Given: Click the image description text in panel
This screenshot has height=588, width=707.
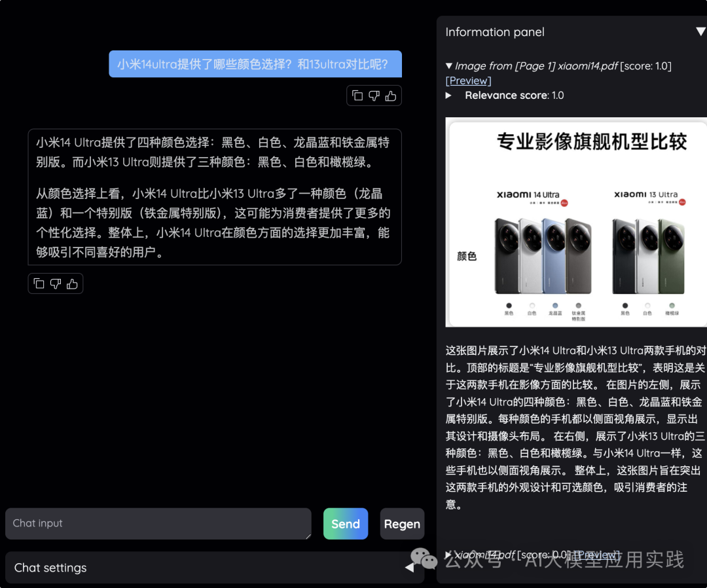Looking at the screenshot, I should 575,428.
